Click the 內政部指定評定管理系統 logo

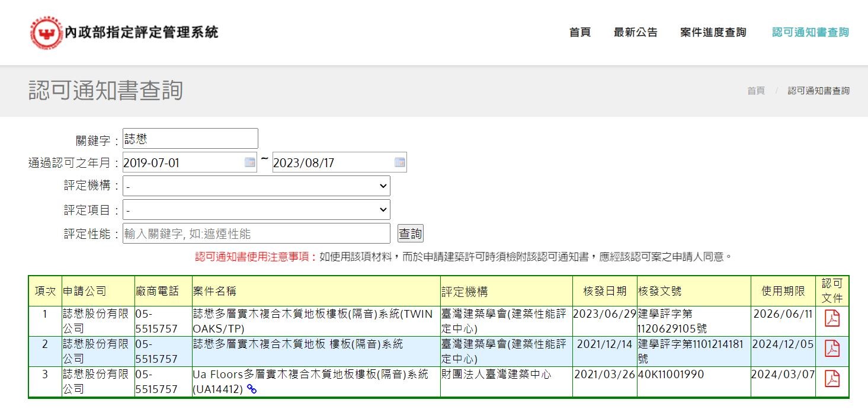124,33
